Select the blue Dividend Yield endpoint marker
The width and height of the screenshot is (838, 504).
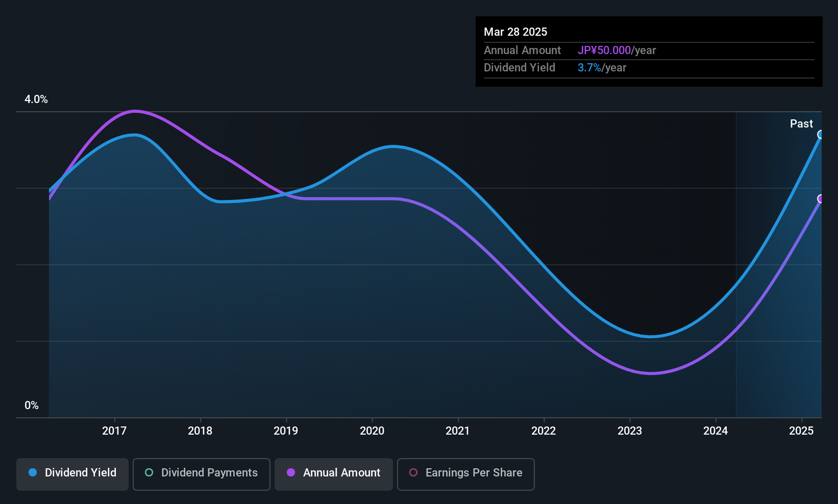(x=821, y=135)
